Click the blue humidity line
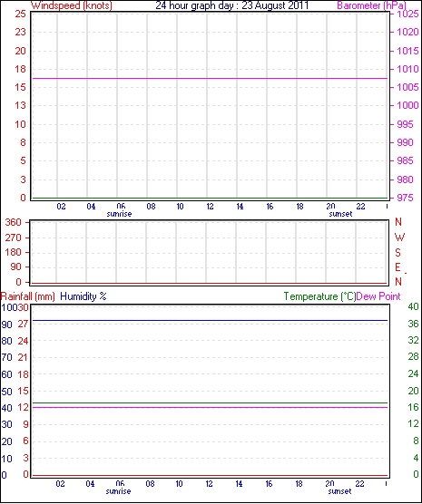The image size is (422, 504). pyautogui.click(x=210, y=321)
